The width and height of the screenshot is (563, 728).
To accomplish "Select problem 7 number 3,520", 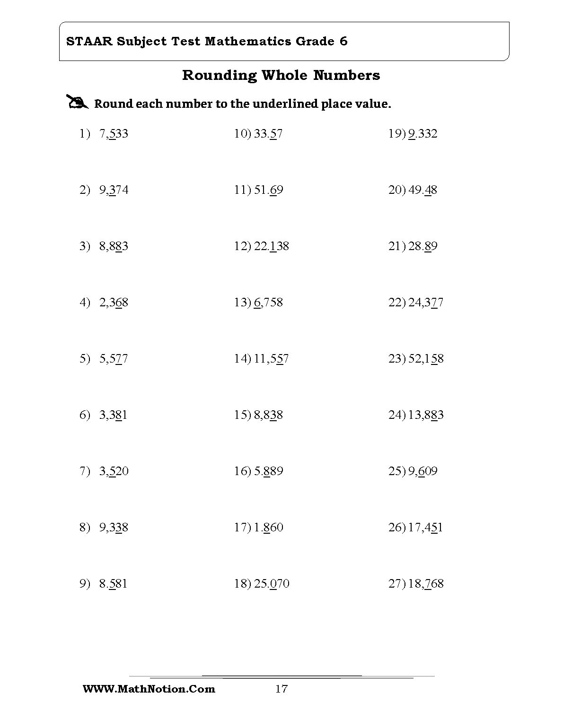I will (114, 471).
